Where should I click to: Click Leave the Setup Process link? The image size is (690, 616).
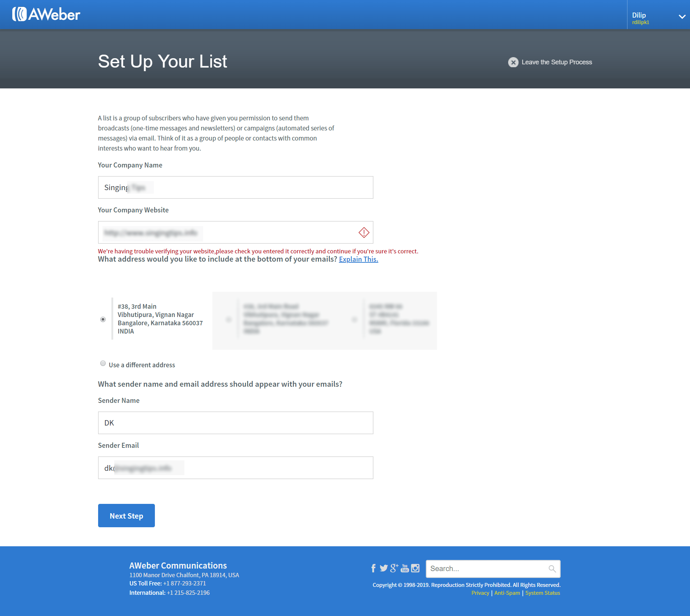click(557, 62)
